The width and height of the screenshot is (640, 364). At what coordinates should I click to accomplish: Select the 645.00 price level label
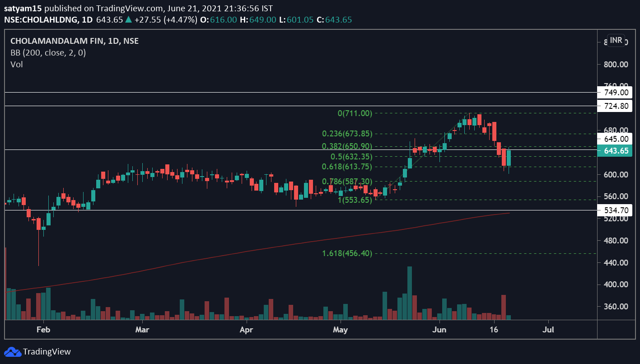614,139
